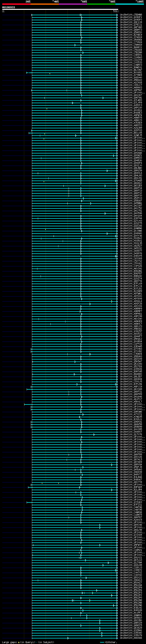Select the UniRef100_A1CHX8 label

131,82
